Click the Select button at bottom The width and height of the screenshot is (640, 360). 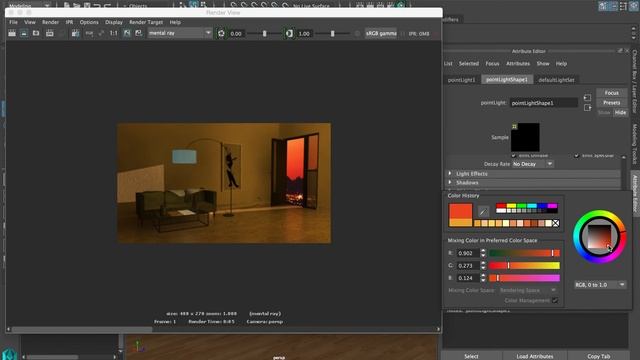[x=471, y=356]
